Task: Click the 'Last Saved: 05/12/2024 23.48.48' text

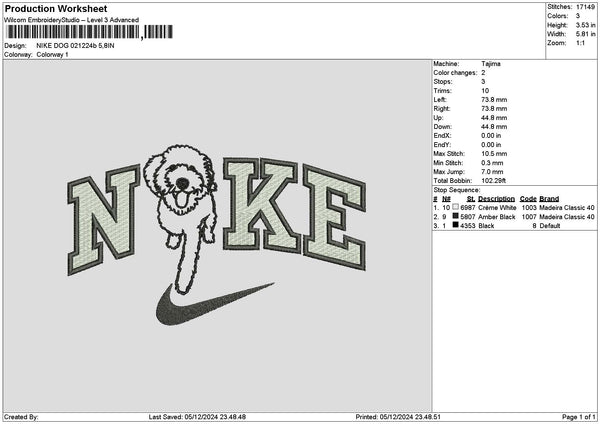Action: (x=197, y=417)
